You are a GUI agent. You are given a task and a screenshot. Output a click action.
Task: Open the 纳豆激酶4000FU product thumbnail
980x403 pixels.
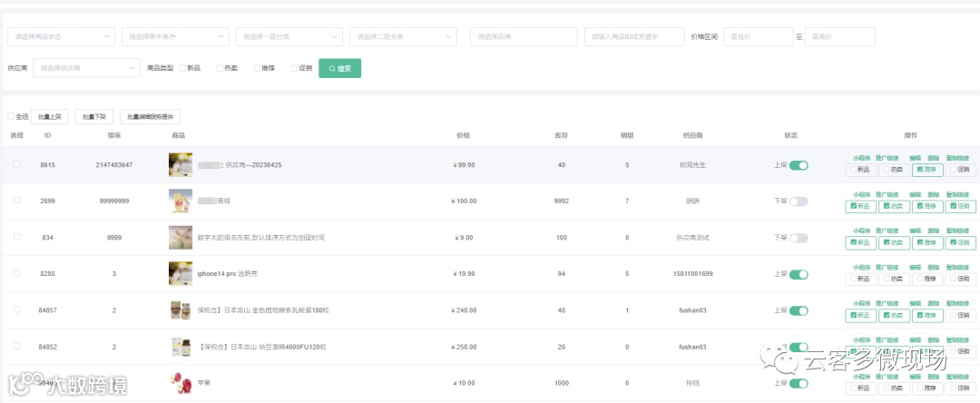tap(180, 346)
